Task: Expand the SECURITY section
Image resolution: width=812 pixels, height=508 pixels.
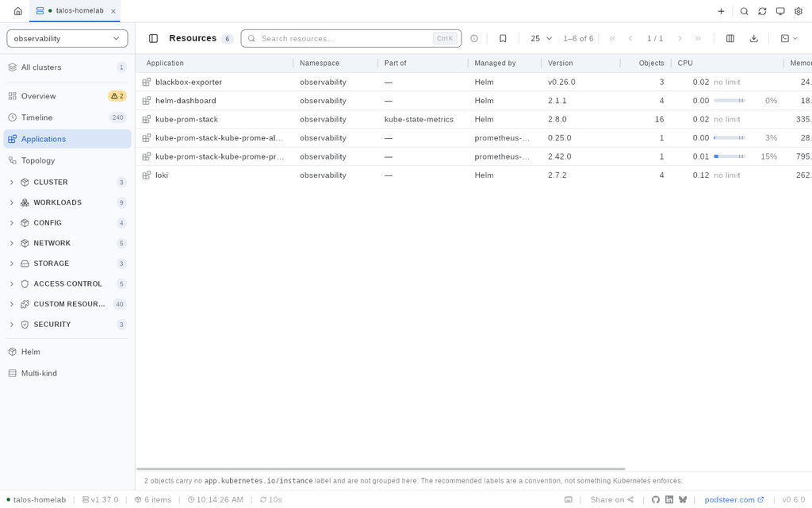Action: coord(67,325)
